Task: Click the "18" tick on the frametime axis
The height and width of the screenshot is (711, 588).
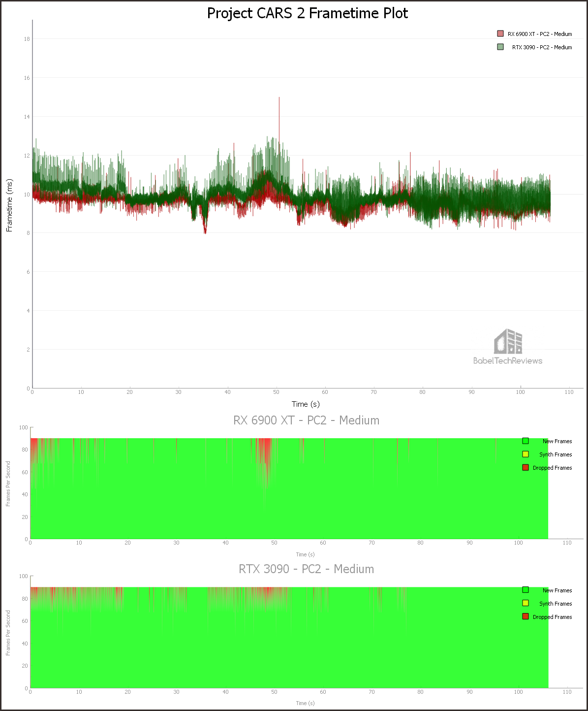Action: click(x=27, y=39)
